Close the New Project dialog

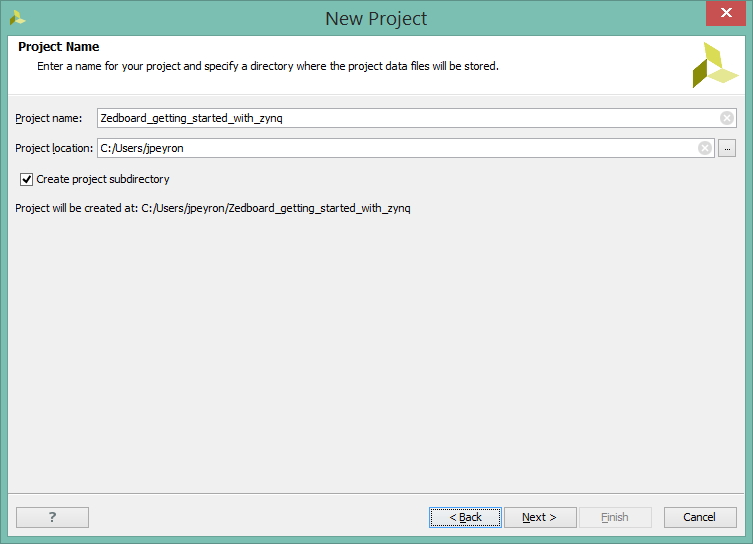coord(726,13)
